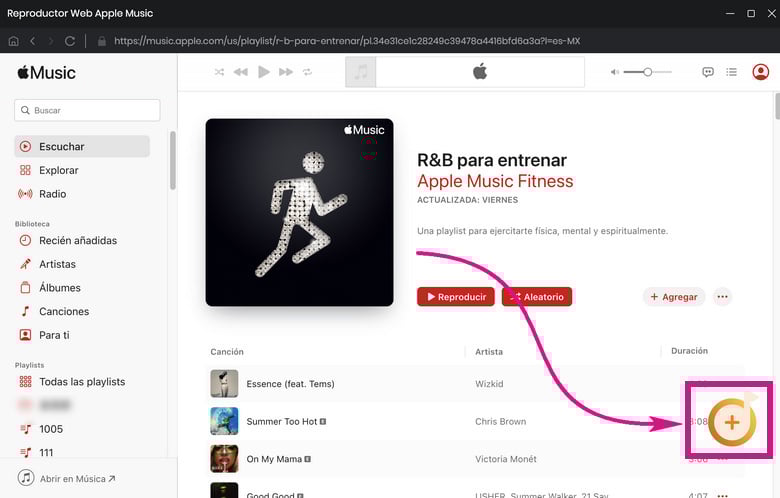
Task: Click the browser home icon
Action: 14,41
